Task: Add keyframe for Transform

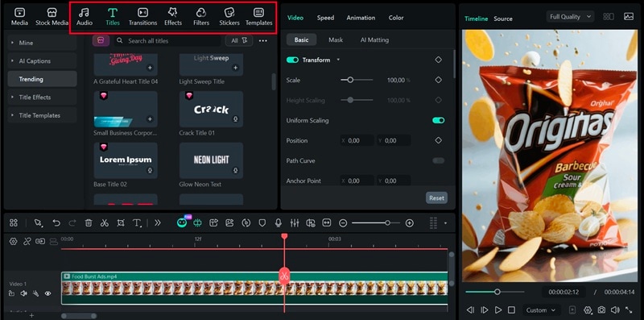Action: click(438, 60)
